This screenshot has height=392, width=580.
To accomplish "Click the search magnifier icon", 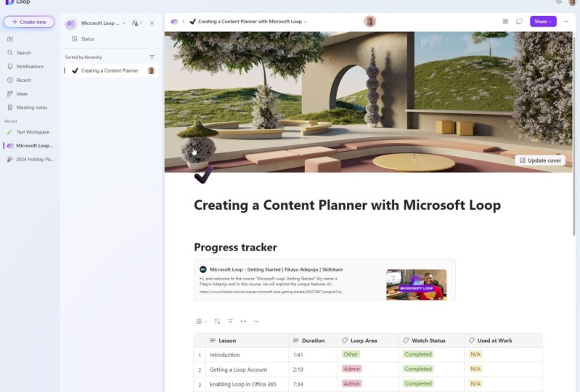I will (10, 53).
